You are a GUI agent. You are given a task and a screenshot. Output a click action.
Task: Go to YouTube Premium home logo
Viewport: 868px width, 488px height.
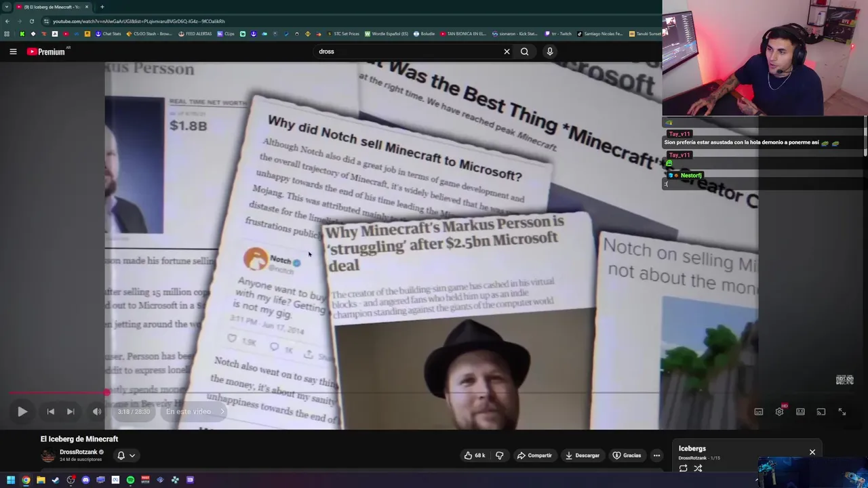pyautogui.click(x=46, y=52)
